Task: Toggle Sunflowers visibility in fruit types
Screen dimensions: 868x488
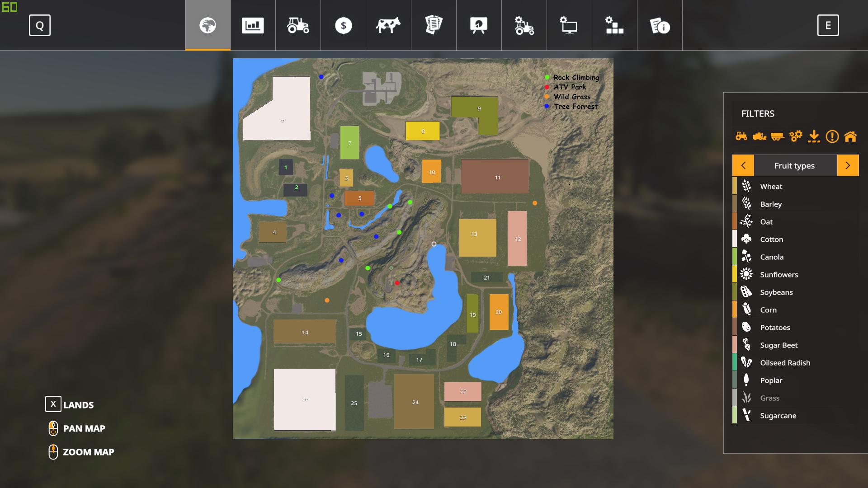Action: tap(778, 275)
